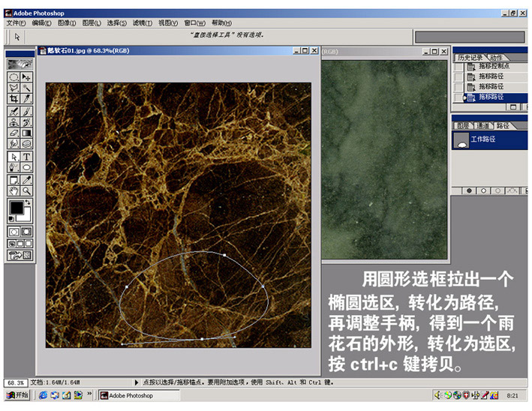Select the Paintbrush tool
Viewport: 532px width, 411px height.
coord(26,112)
